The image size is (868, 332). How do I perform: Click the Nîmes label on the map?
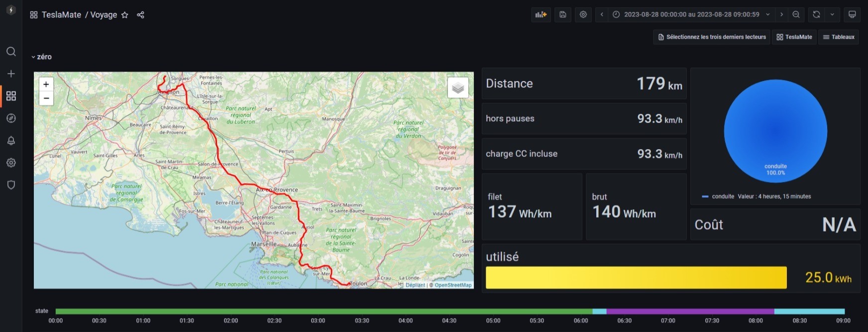[x=93, y=118]
